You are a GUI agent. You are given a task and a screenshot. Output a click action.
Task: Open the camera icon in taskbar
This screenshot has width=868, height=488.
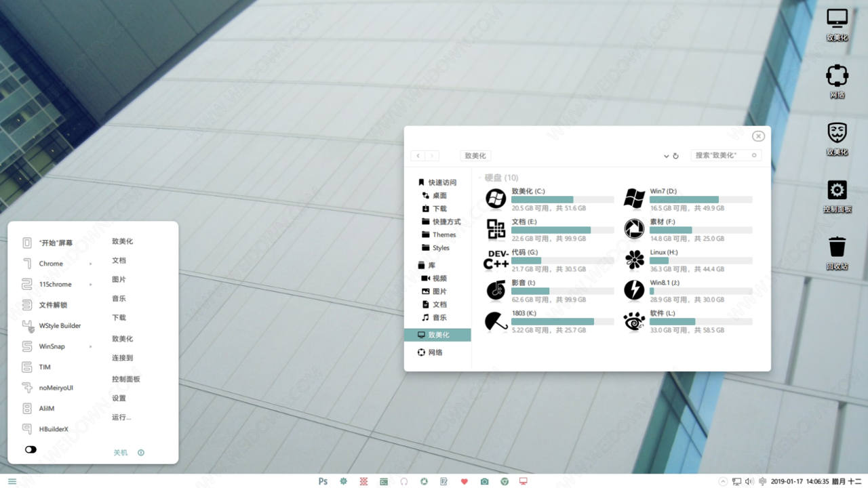point(484,481)
